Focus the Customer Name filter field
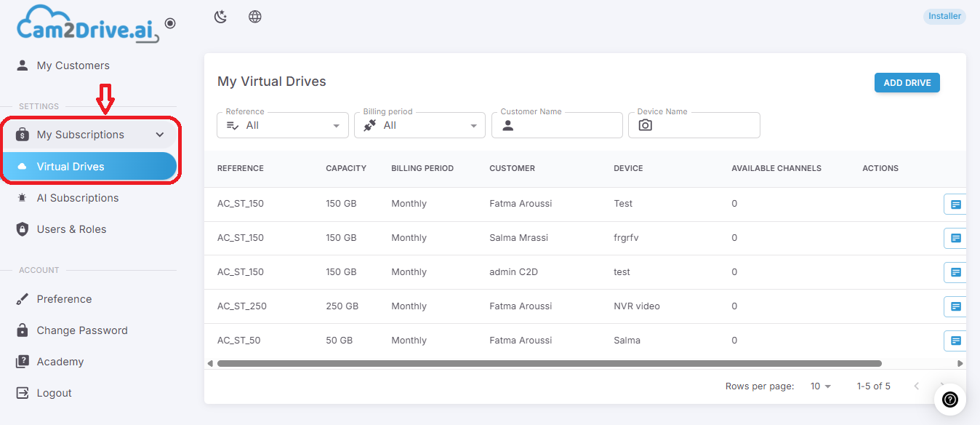Screen dimensions: 980x425 pos(557,125)
